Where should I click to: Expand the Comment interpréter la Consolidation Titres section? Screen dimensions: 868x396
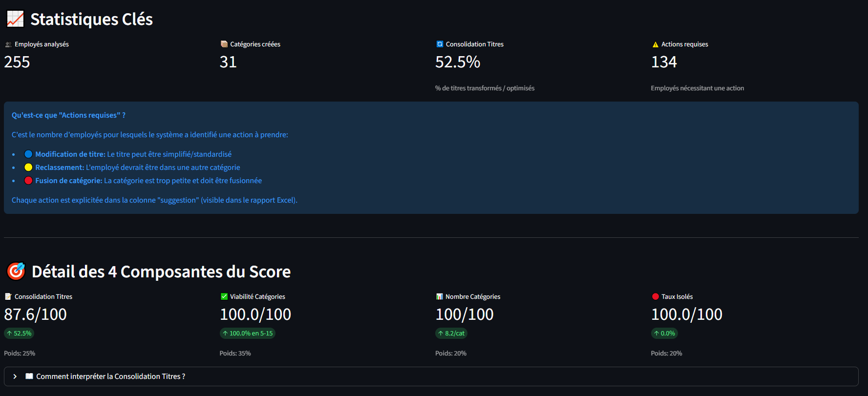110,376
